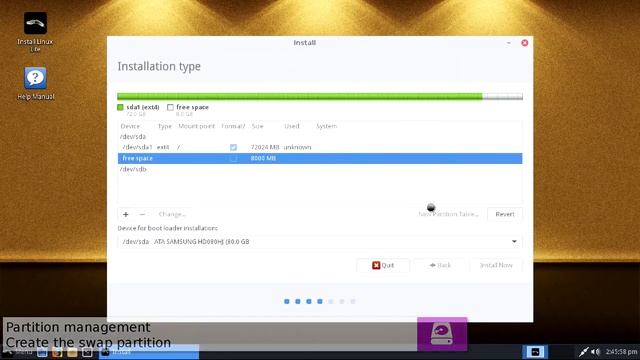This screenshot has height=360, width=640.
Task: Minimize the Install window
Action: pyautogui.click(x=509, y=43)
